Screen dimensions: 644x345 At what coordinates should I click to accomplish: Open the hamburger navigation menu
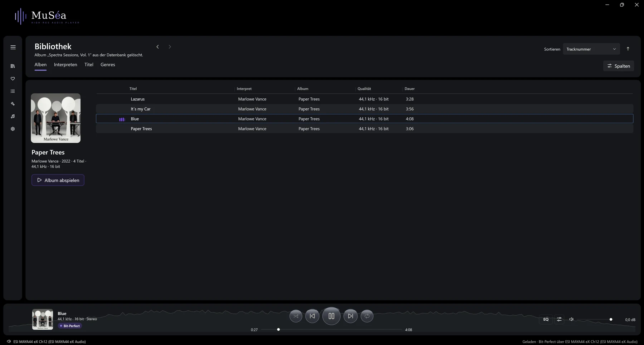(x=13, y=47)
